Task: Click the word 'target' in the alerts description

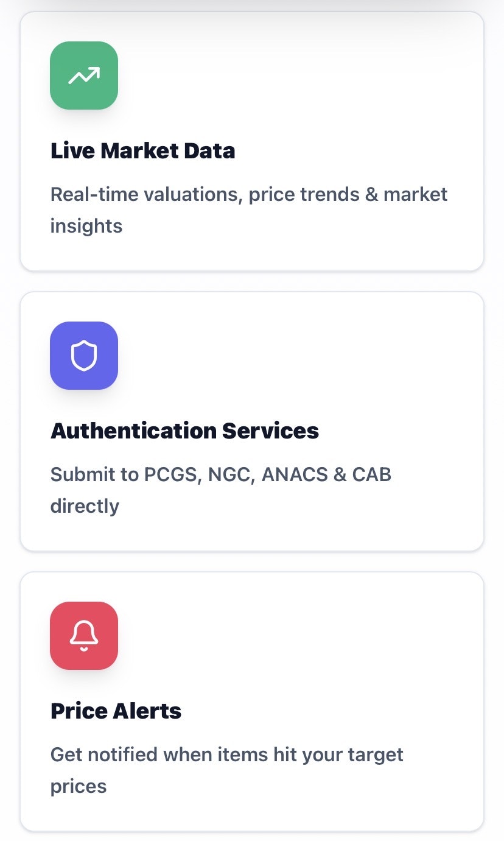Action: [376, 755]
